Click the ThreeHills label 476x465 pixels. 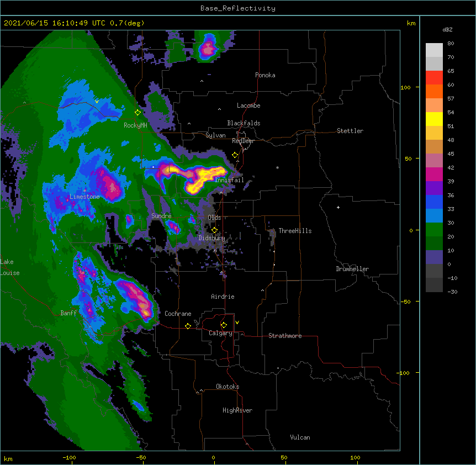tap(295, 231)
